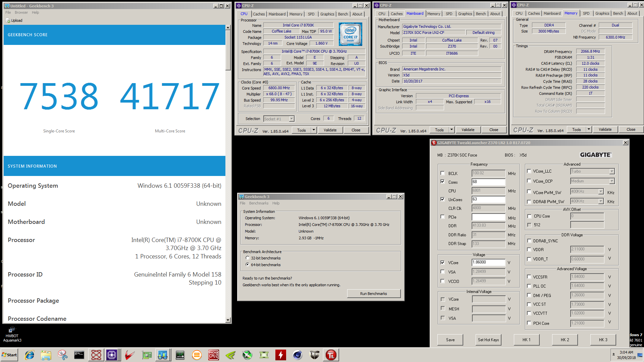Click the Upload icon in Geekbench toolbar
644x362 pixels.
pos(8,20)
